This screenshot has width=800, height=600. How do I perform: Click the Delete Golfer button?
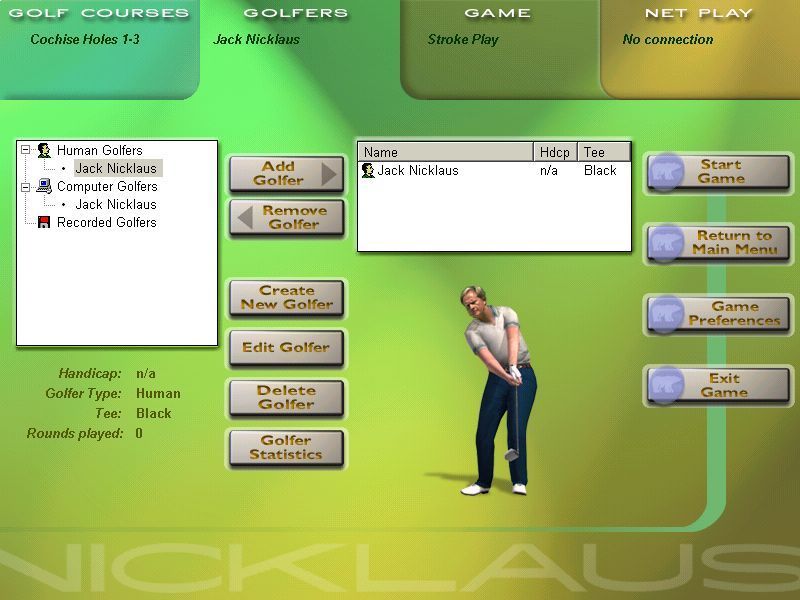[x=286, y=397]
